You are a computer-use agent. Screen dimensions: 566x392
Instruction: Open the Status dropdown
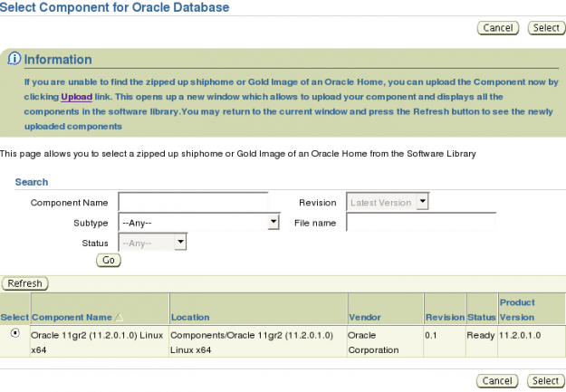coord(152,243)
